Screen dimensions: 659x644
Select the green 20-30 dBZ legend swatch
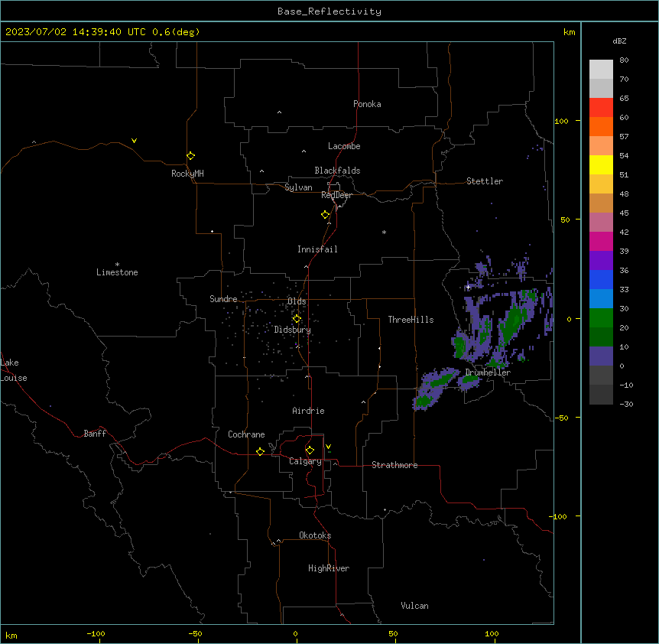click(601, 318)
